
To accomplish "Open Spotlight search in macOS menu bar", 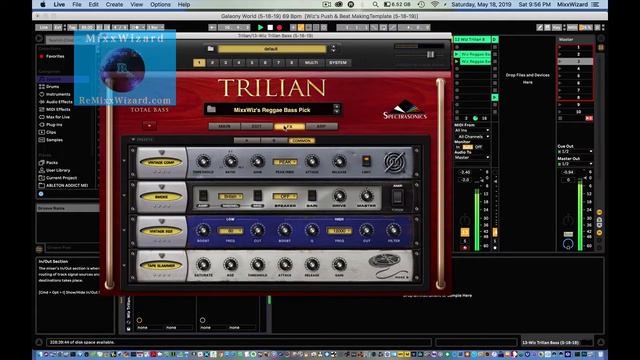I will pos(375,4).
